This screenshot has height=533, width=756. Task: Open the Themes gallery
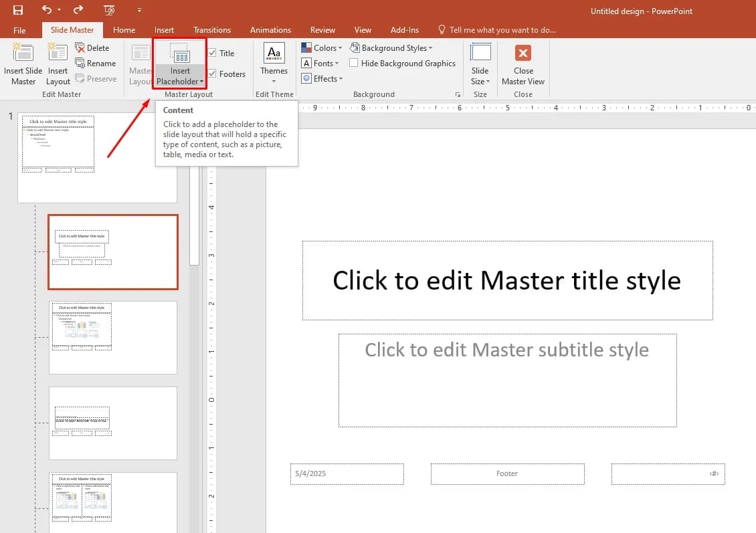(274, 64)
